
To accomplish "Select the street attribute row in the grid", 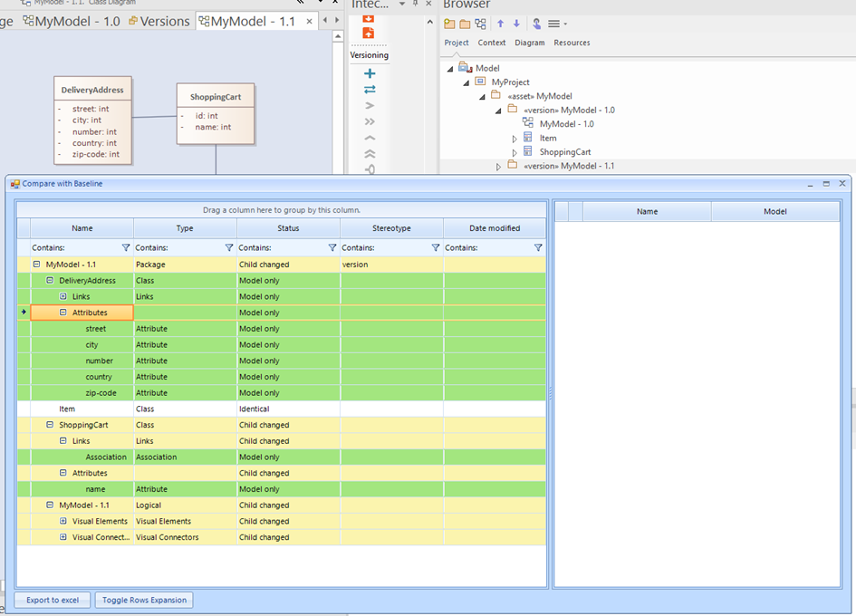I will 282,329.
